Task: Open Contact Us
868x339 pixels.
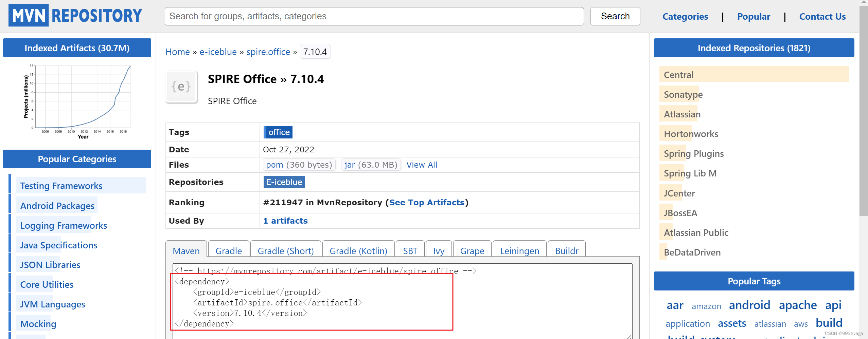Action: coord(822,16)
